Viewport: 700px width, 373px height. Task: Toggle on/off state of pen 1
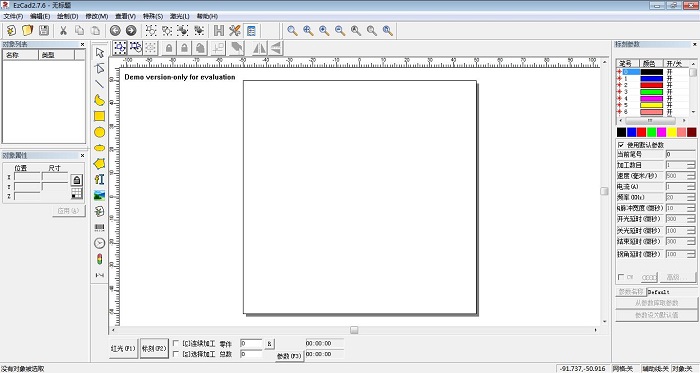click(x=670, y=79)
